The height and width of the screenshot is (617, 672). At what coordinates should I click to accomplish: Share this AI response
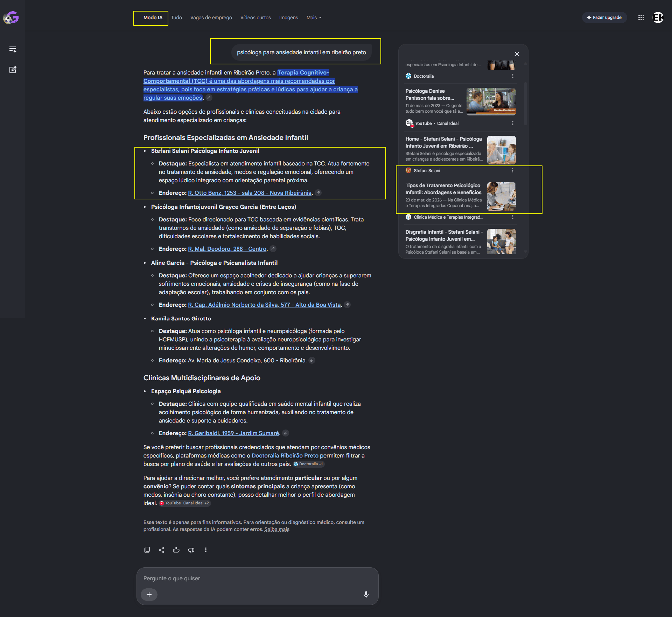point(161,550)
